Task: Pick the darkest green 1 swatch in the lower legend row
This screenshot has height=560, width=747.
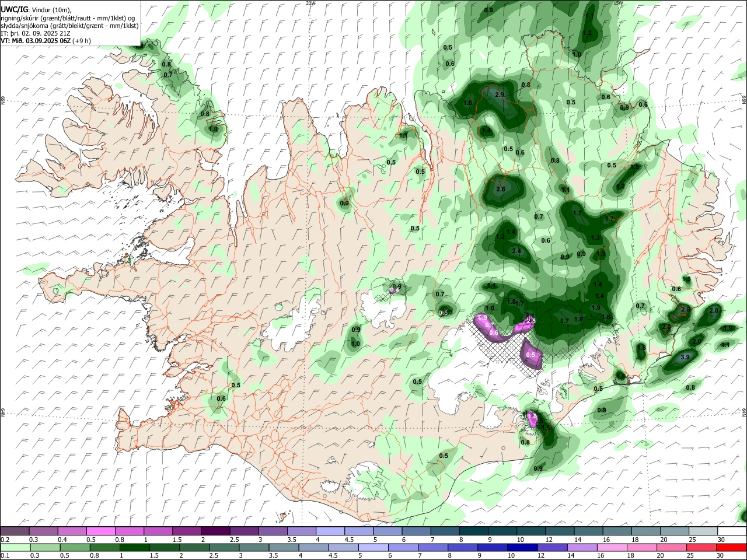Action: [134, 547]
